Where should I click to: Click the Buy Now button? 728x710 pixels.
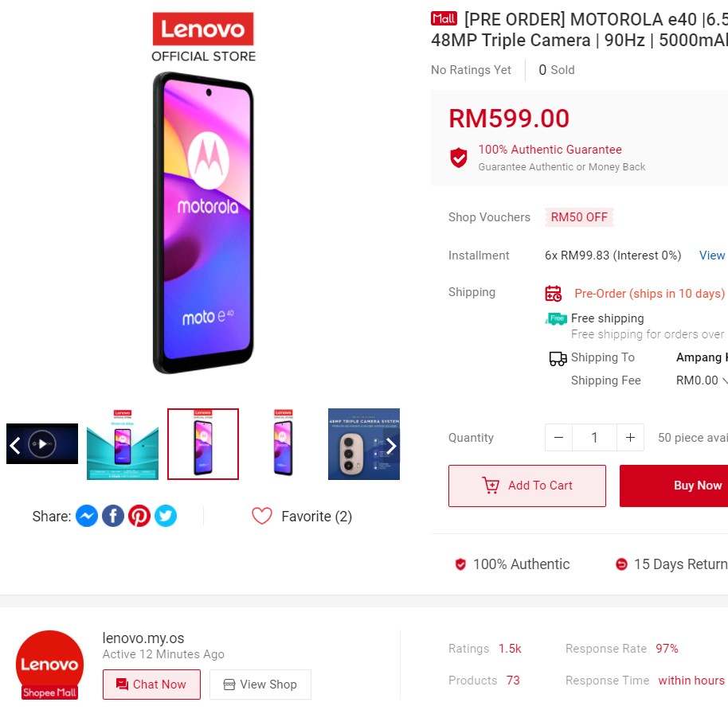click(674, 486)
